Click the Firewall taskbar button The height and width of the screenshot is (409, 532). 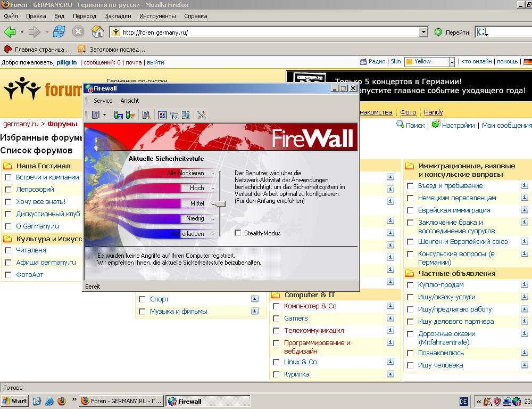pyautogui.click(x=208, y=401)
